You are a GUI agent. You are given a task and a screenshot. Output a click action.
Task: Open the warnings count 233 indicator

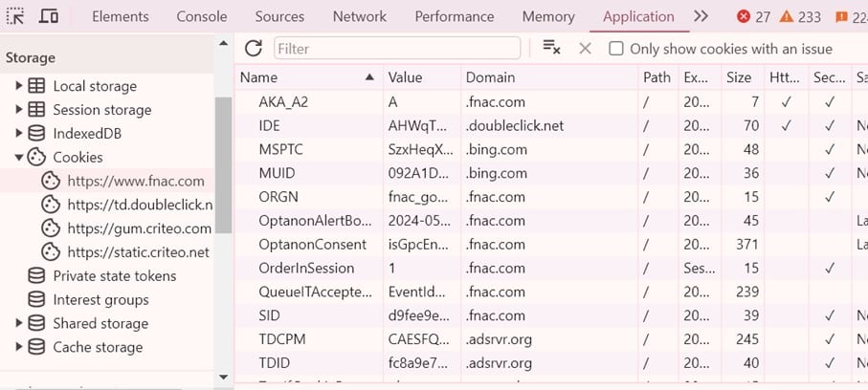pyautogui.click(x=800, y=17)
